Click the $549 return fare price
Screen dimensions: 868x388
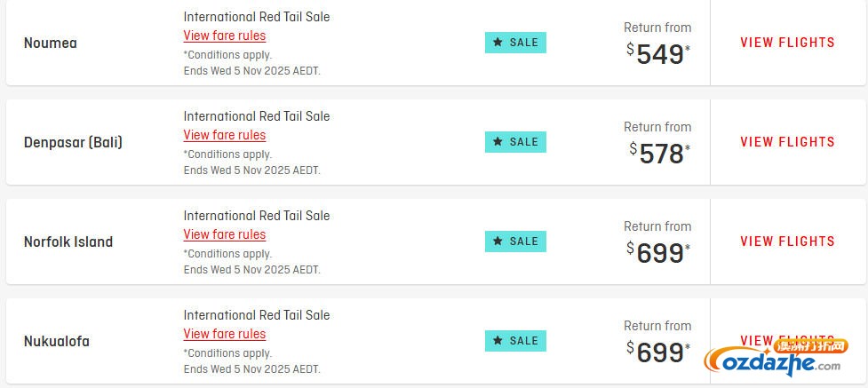659,54
